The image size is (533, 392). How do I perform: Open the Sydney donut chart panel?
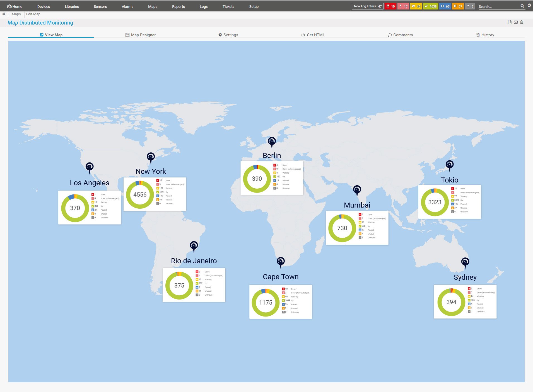tap(465, 302)
